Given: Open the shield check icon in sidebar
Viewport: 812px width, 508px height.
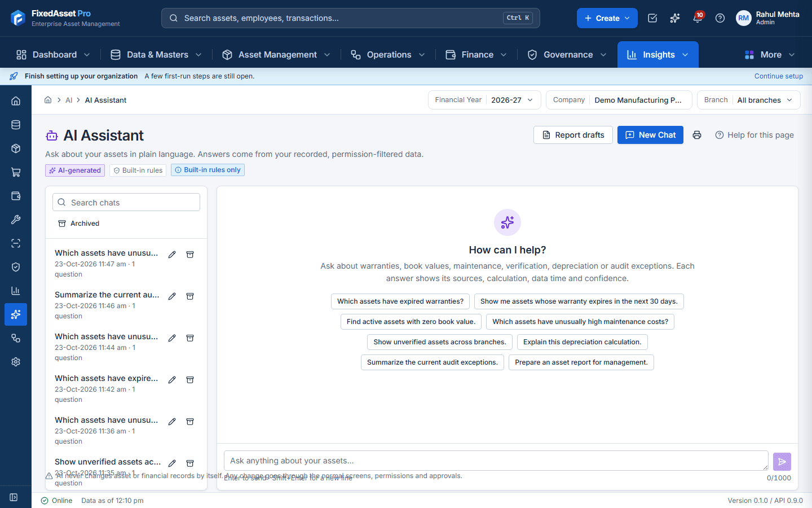Looking at the screenshot, I should point(16,267).
